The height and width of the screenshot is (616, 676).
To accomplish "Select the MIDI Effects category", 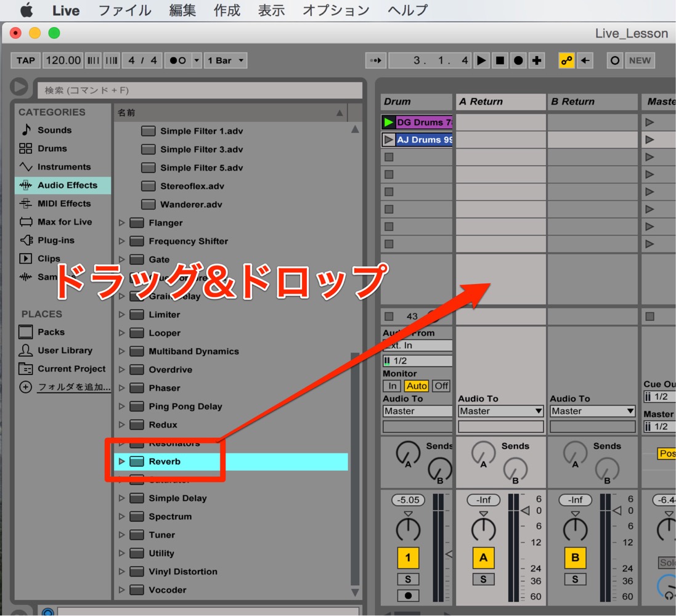I will pyautogui.click(x=64, y=203).
